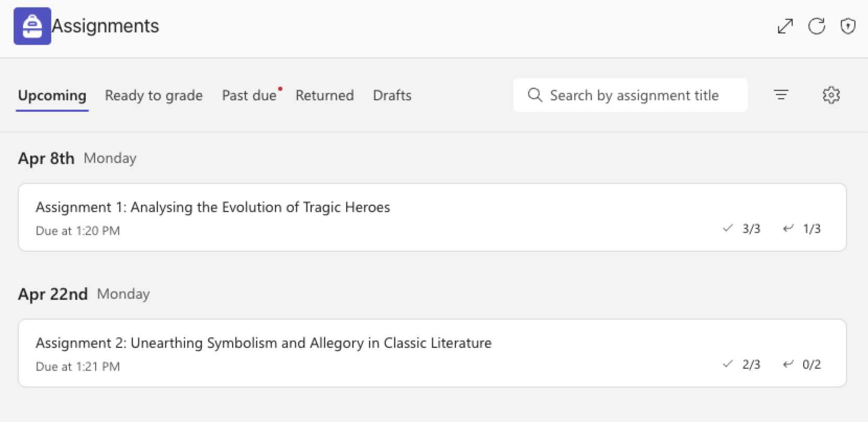Click the Search by assignment title field
Image resolution: width=868 pixels, height=422 pixels.
(630, 95)
